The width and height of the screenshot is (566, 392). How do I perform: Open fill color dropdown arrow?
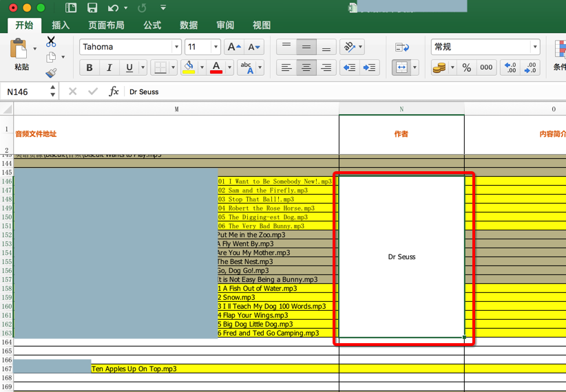pyautogui.click(x=202, y=67)
